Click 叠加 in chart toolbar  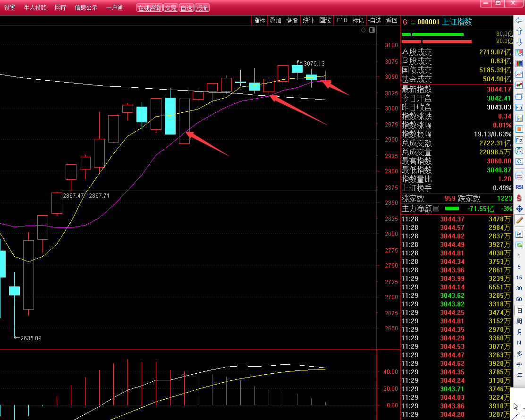point(276,20)
